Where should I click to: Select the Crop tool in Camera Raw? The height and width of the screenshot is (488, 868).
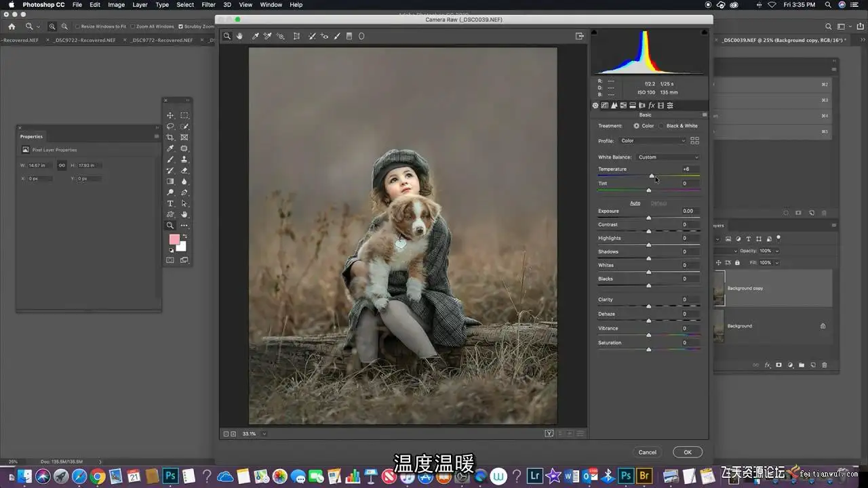coord(296,36)
